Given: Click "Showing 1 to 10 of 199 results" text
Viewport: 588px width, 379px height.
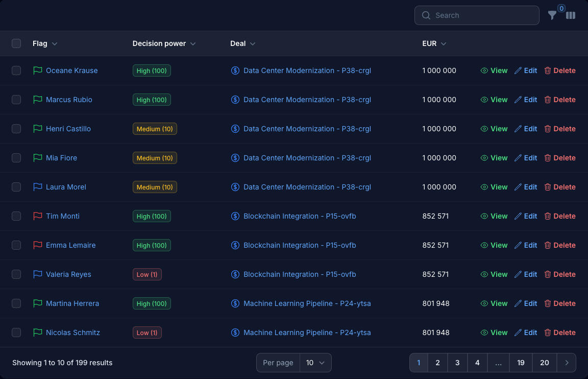Looking at the screenshot, I should pos(62,363).
